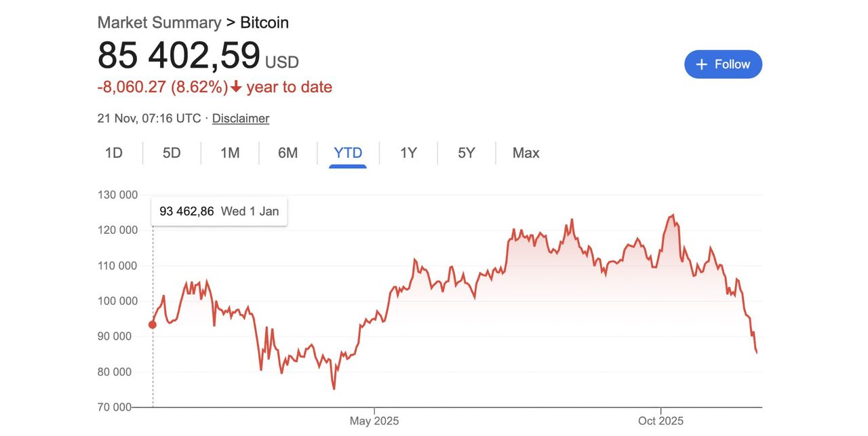The image size is (868, 436).
Task: Switch to the 5D time range
Action: coord(172,153)
